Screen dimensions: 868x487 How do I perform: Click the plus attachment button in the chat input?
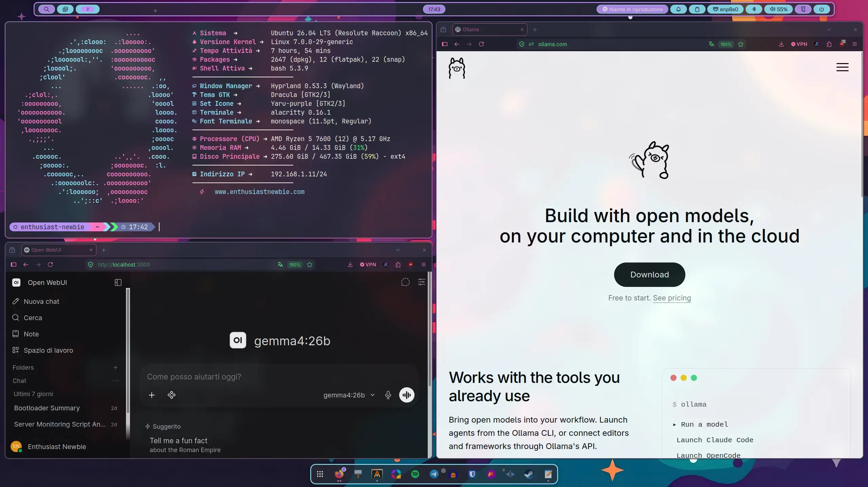coord(152,395)
